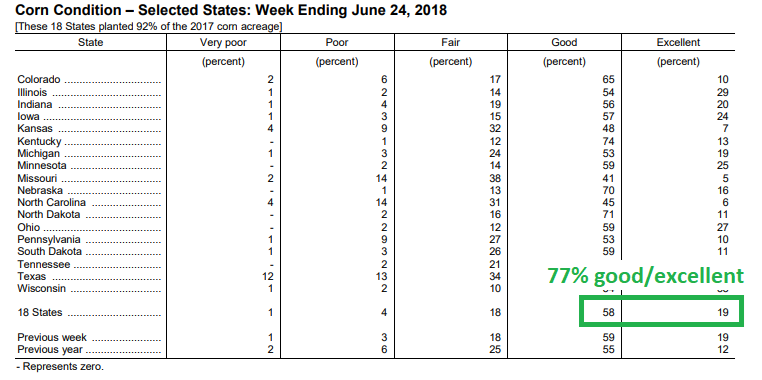Screen dimensions: 762x380
Task: Select the Kansas state name
Action: pyautogui.click(x=35, y=129)
